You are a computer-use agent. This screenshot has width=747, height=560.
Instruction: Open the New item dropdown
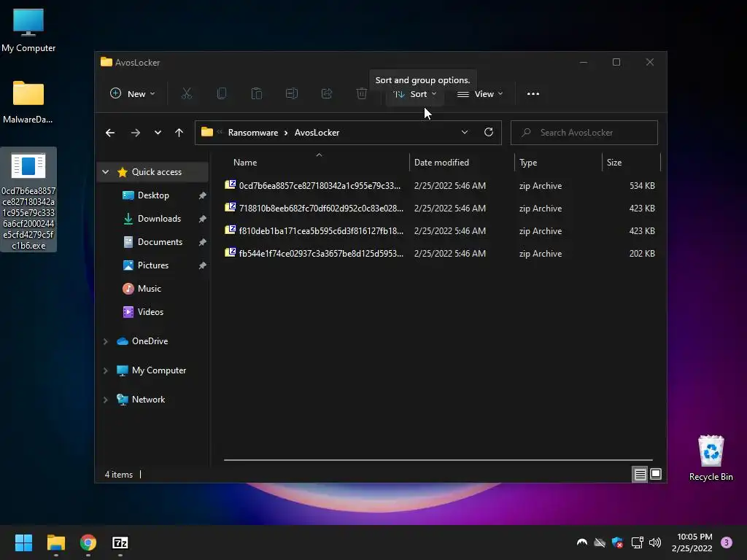pyautogui.click(x=133, y=94)
